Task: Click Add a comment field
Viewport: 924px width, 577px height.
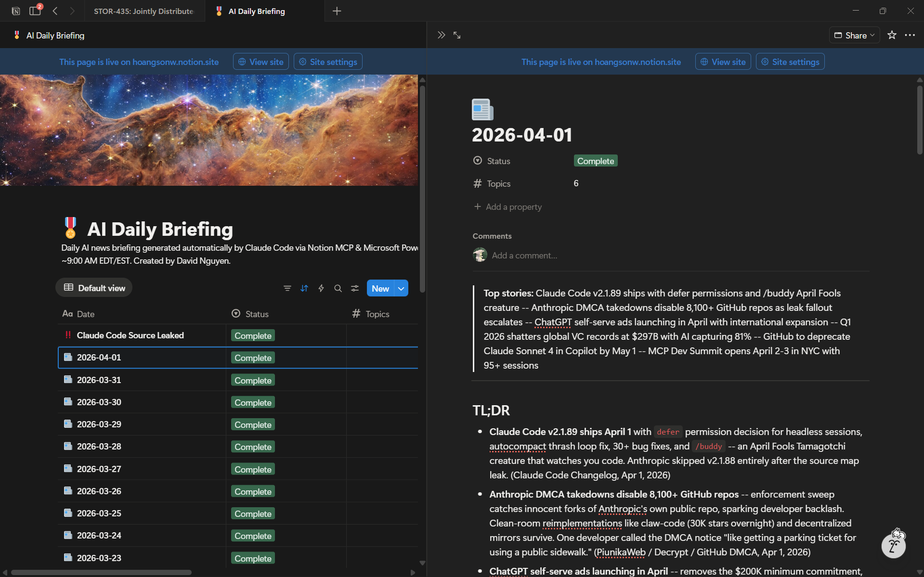Action: (524, 255)
